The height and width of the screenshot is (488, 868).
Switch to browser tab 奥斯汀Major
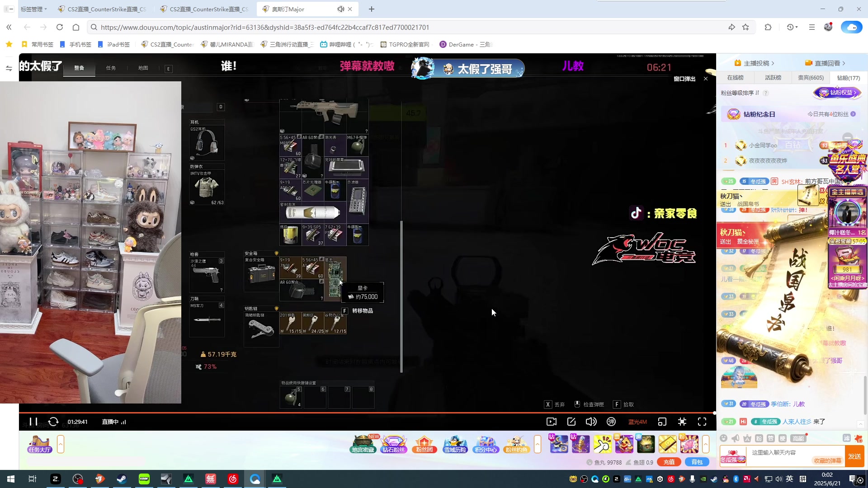pos(307,9)
